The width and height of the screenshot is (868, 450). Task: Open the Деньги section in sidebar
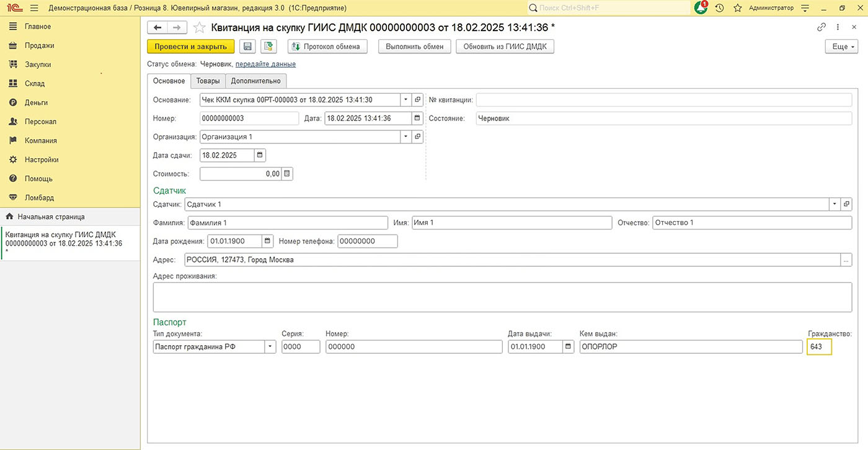click(x=70, y=102)
